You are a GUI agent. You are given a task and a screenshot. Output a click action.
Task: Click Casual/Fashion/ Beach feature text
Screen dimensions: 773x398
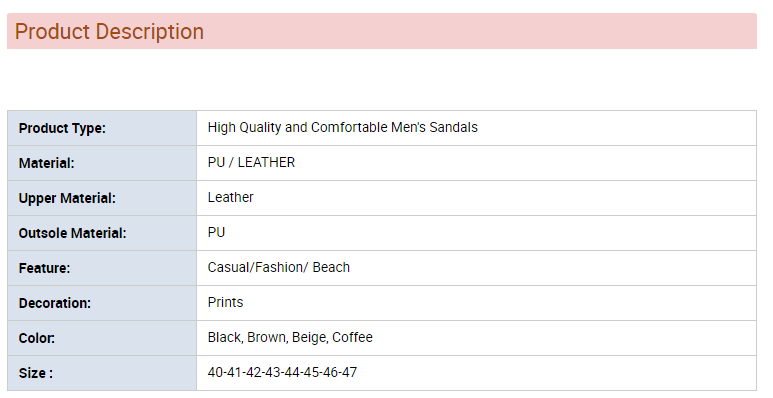[x=279, y=267]
